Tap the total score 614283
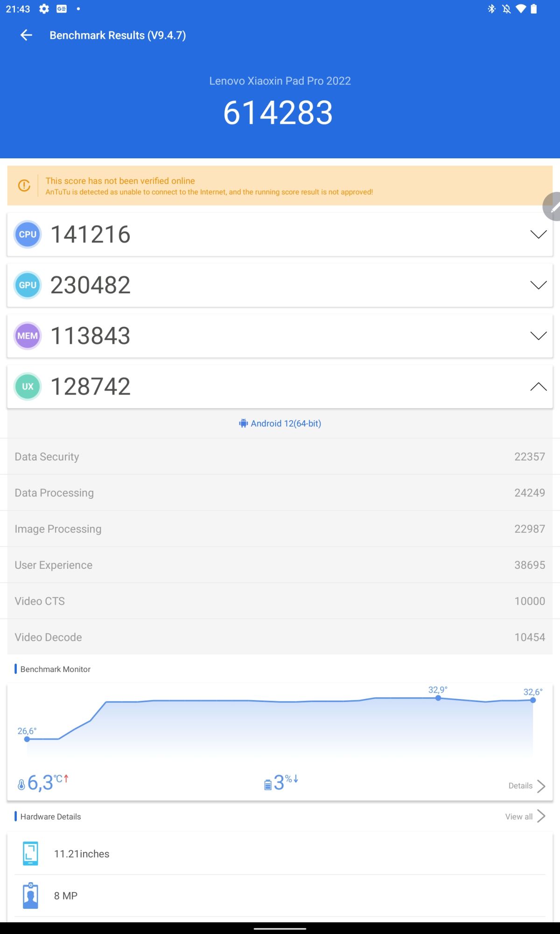560x934 pixels. [x=278, y=113]
